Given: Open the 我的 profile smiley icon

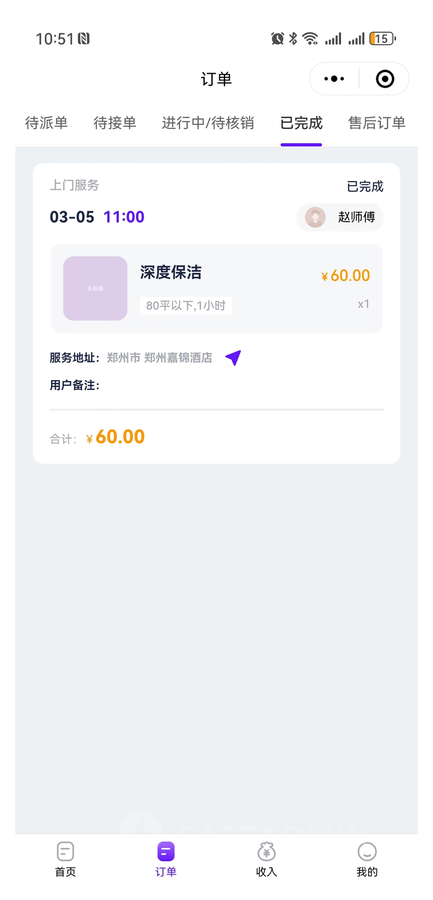Looking at the screenshot, I should point(367,851).
